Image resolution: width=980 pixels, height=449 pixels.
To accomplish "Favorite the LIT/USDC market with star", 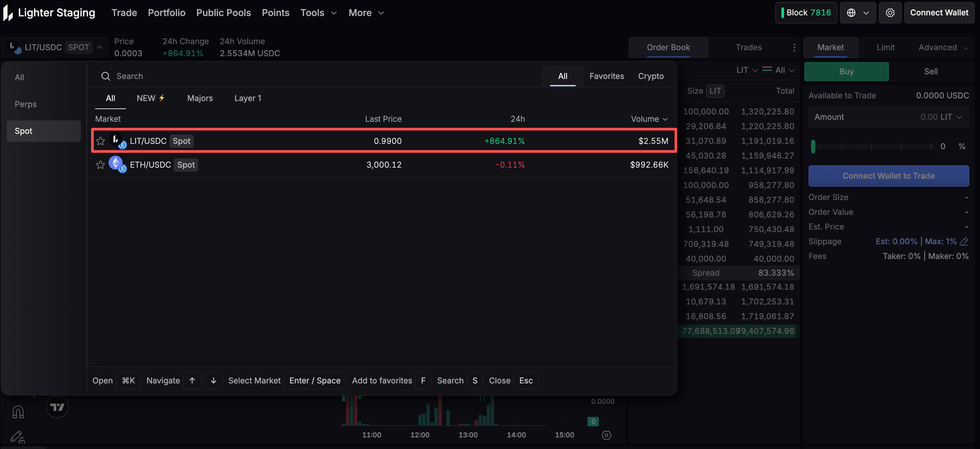I will coord(100,141).
